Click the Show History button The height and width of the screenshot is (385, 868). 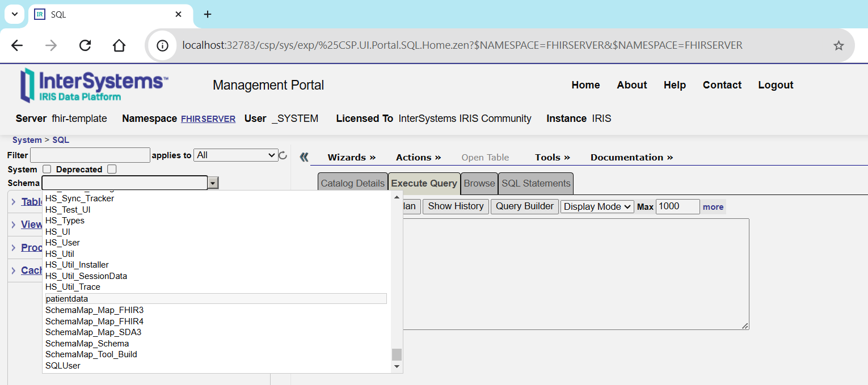click(x=456, y=206)
